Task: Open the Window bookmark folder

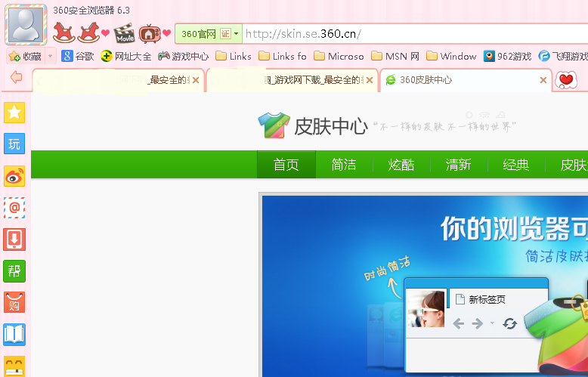Action: (451, 56)
